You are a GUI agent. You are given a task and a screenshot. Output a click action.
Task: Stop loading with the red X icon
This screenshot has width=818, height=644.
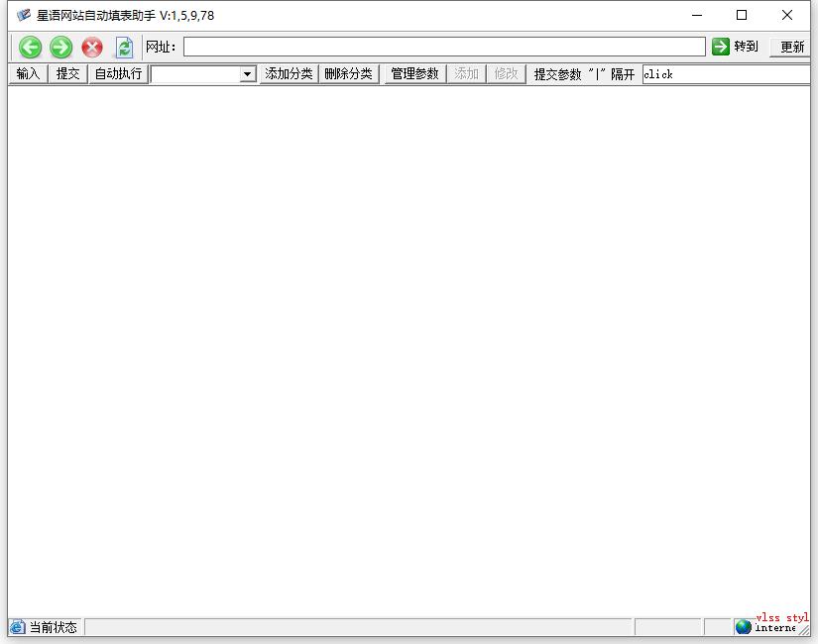[x=92, y=48]
